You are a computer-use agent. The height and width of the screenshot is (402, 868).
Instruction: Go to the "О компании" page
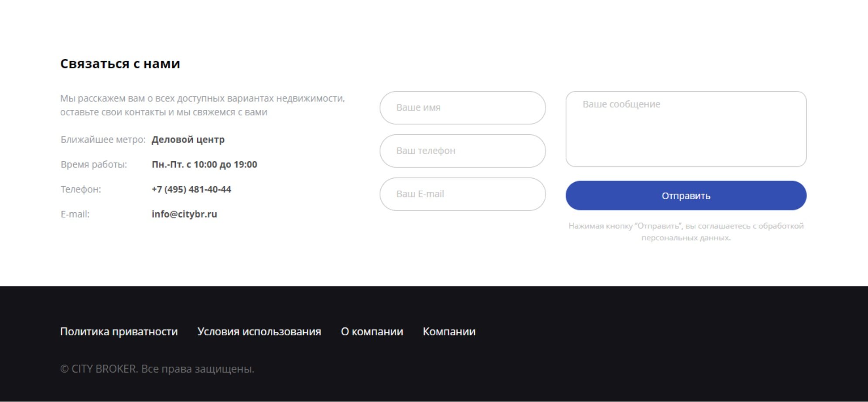point(372,332)
